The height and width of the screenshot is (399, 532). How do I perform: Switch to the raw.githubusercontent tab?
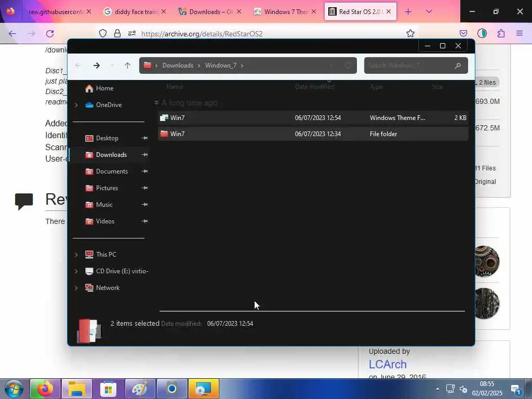pyautogui.click(x=56, y=12)
